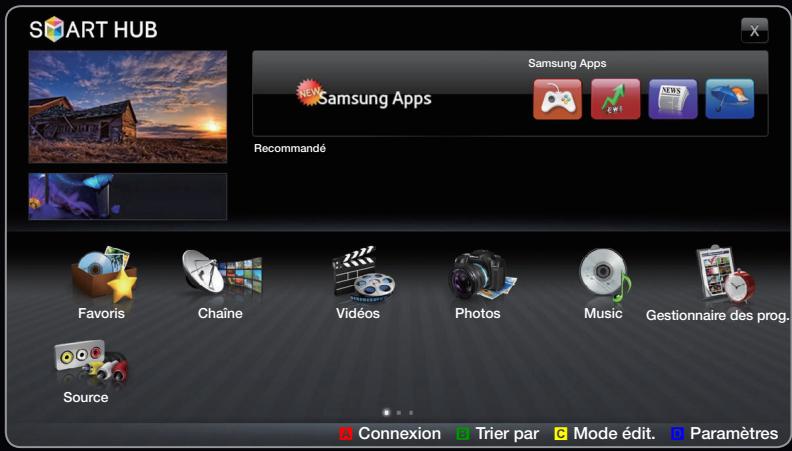Open the Photos camera icon
Image resolution: width=792 pixels, height=451 pixels.
click(481, 276)
